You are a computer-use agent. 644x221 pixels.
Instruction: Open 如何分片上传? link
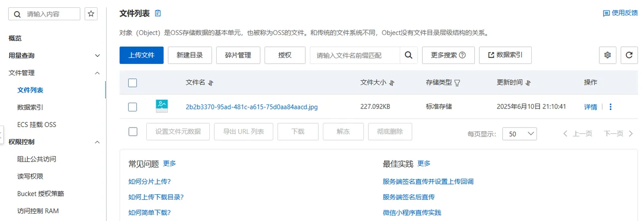tap(149, 181)
